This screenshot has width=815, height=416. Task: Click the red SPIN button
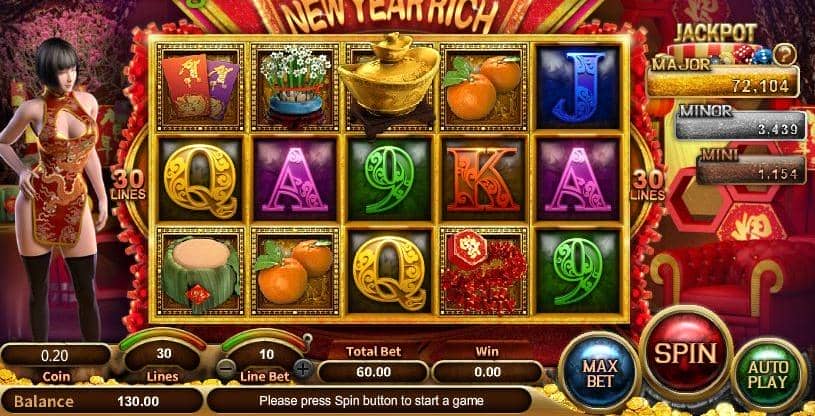(686, 352)
